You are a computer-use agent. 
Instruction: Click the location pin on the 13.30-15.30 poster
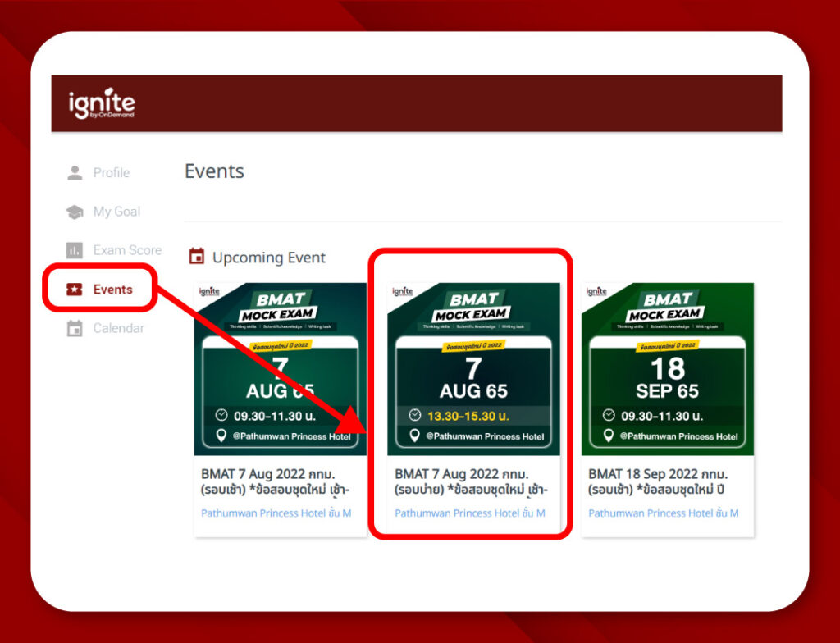pos(414,436)
